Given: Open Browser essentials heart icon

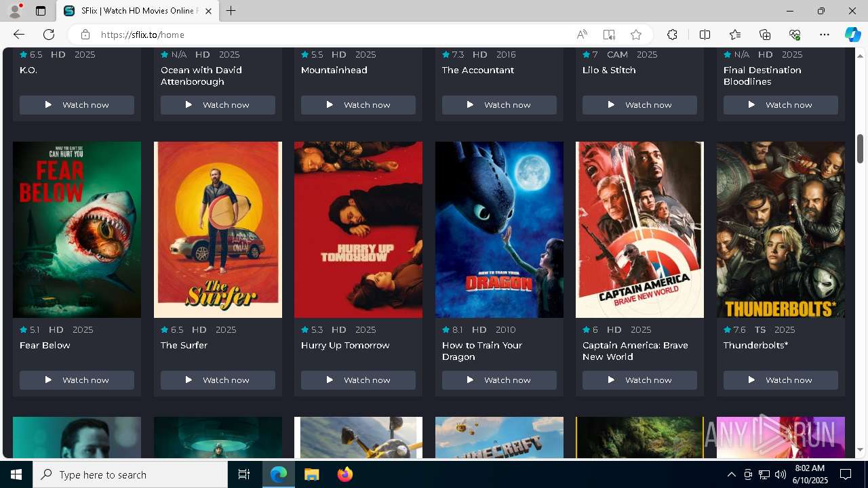Looking at the screenshot, I should pos(795,35).
